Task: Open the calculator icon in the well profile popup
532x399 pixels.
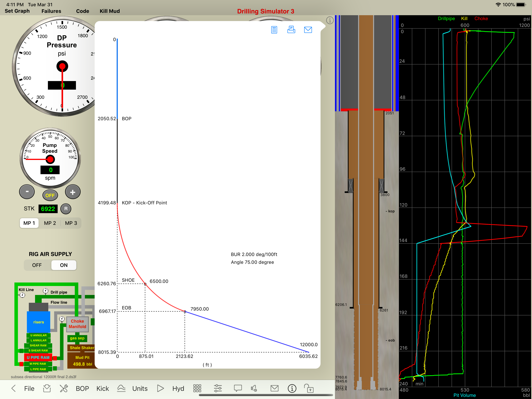Action: coord(274,30)
